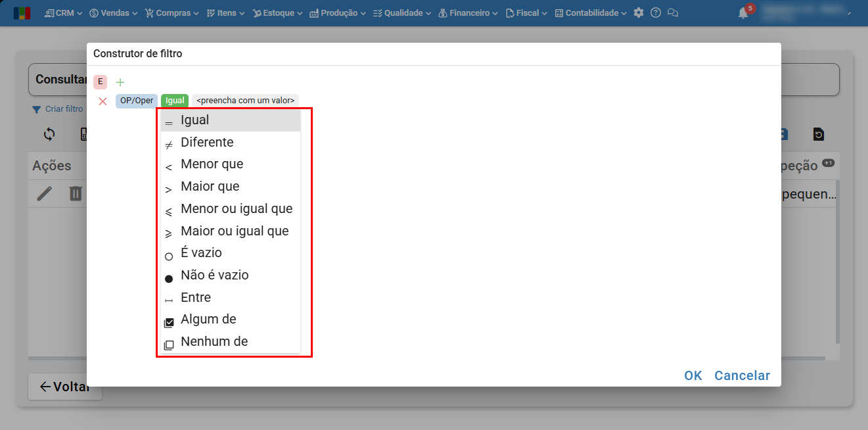The height and width of the screenshot is (430, 868).
Task: Remove the OP/Oper filter condition
Action: coord(103,101)
